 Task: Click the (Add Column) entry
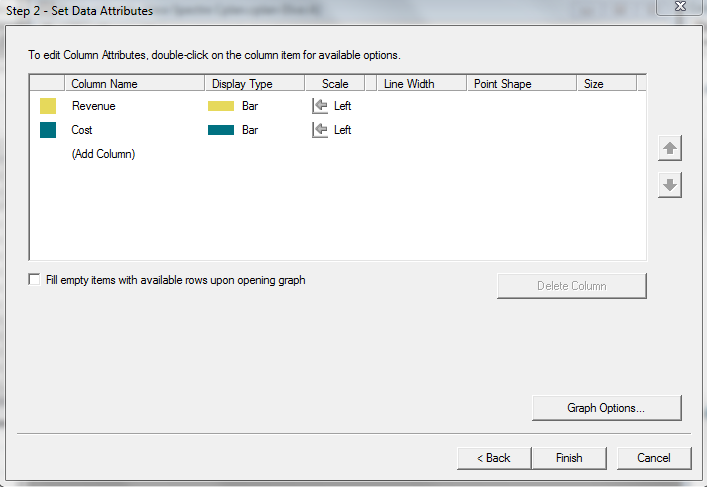[x=103, y=154]
